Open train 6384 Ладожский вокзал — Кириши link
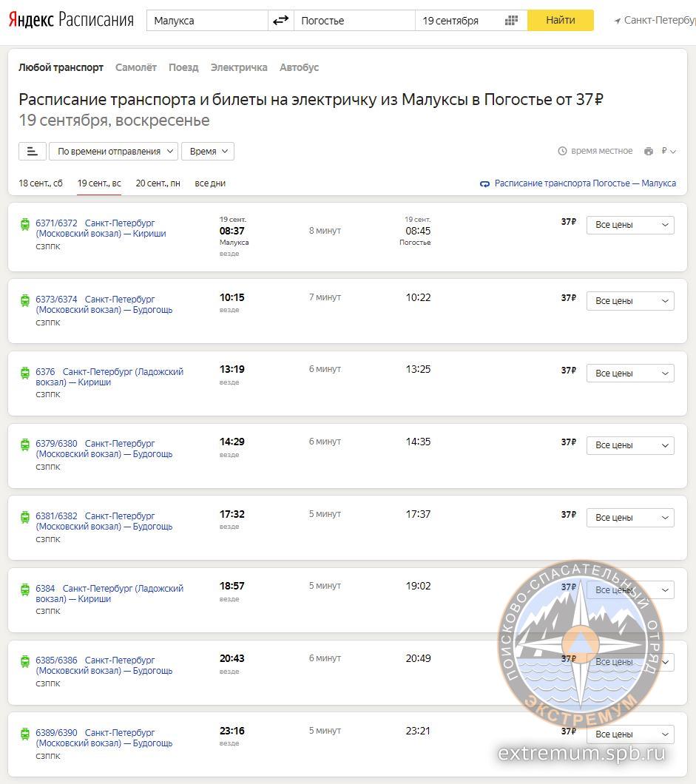The width and height of the screenshot is (696, 784). point(109,593)
